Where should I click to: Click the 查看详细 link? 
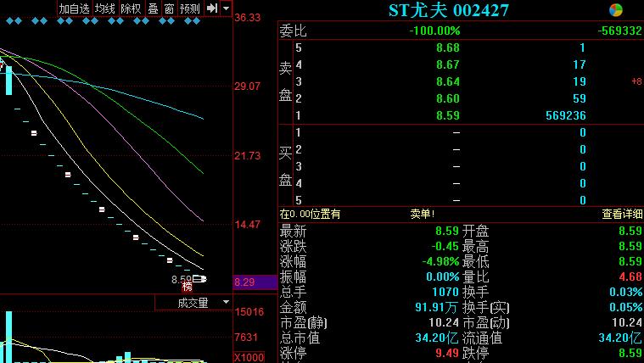coord(622,214)
